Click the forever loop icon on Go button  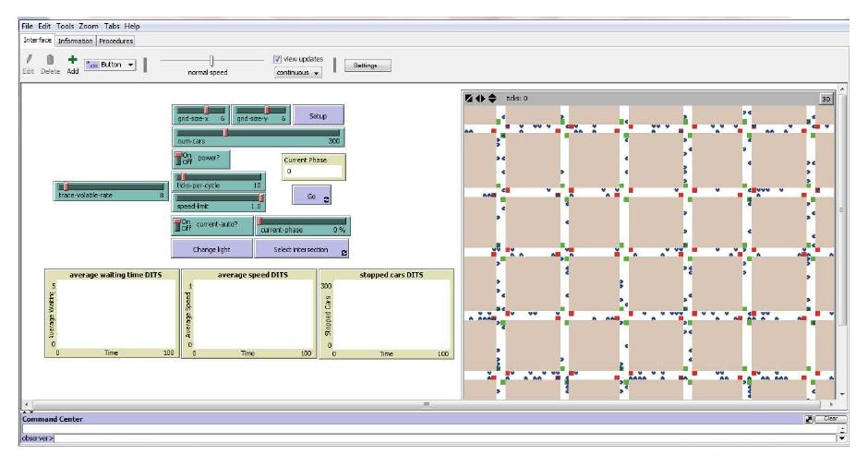click(327, 199)
